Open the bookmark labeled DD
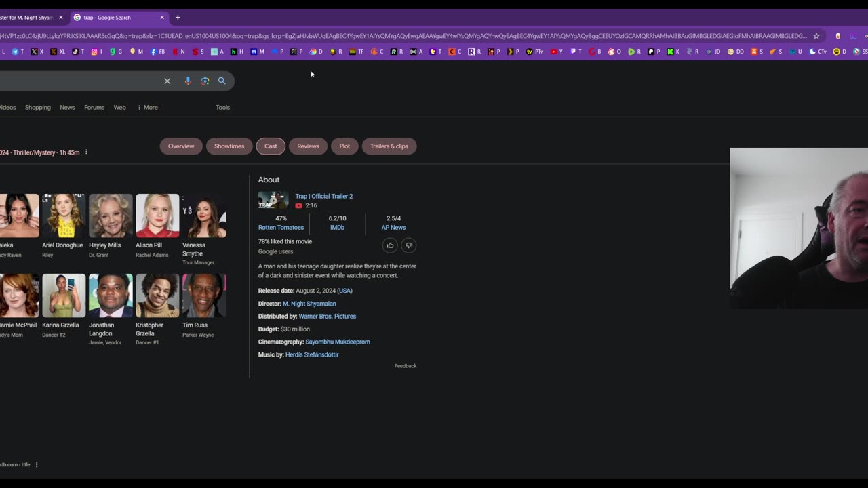Image resolution: width=868 pixels, height=488 pixels. [x=736, y=52]
